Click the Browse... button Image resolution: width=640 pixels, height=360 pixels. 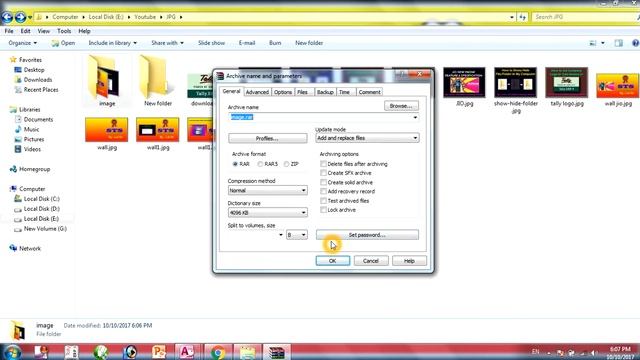(x=401, y=106)
